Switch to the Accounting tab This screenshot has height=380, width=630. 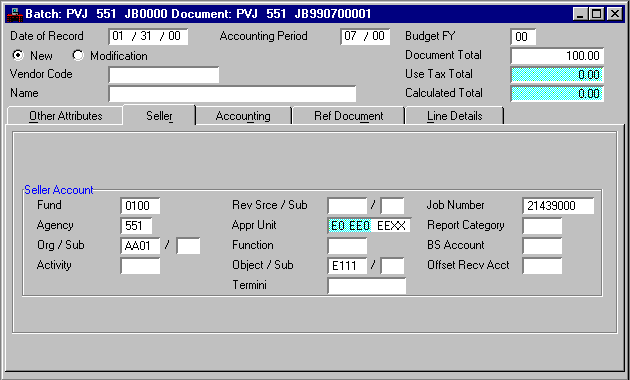(243, 116)
